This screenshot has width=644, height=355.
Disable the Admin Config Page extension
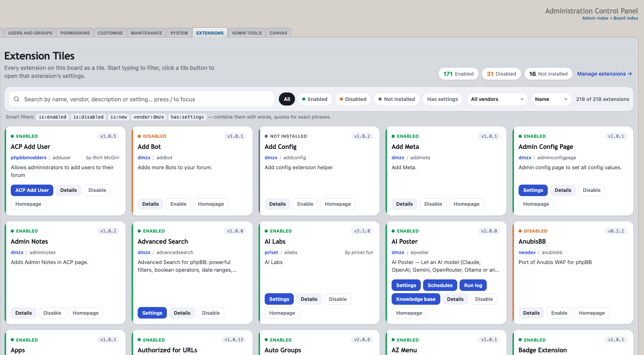coord(592,190)
